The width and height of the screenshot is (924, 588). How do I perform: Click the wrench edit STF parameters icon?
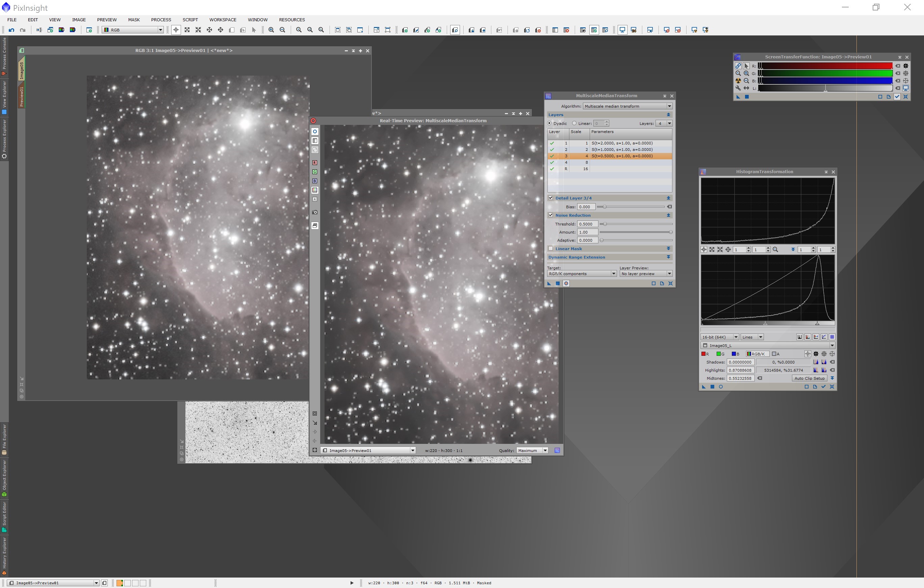[x=738, y=88]
